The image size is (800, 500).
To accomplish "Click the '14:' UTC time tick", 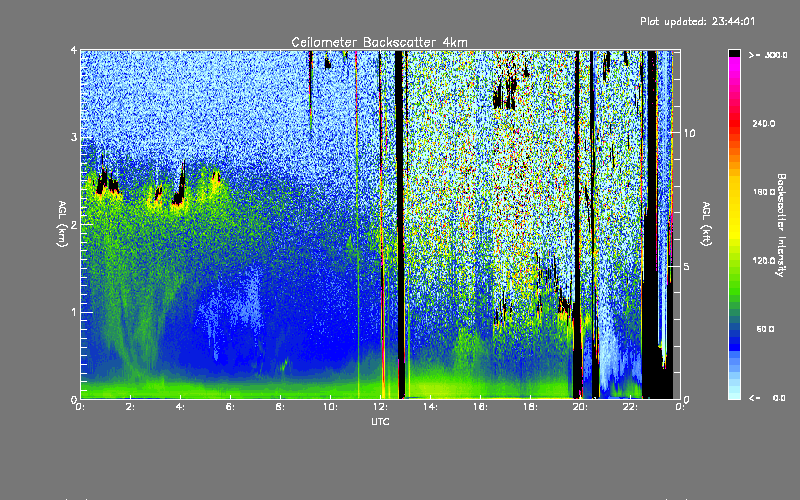I will tap(430, 407).
